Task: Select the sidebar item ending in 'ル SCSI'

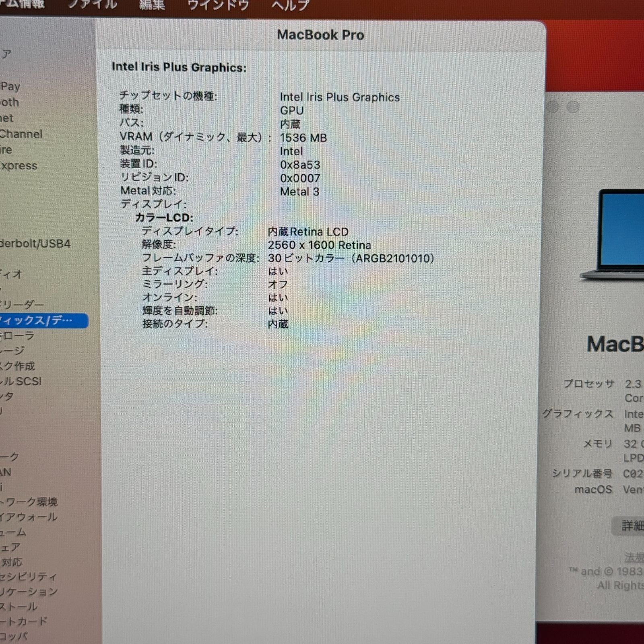Action: tap(21, 381)
